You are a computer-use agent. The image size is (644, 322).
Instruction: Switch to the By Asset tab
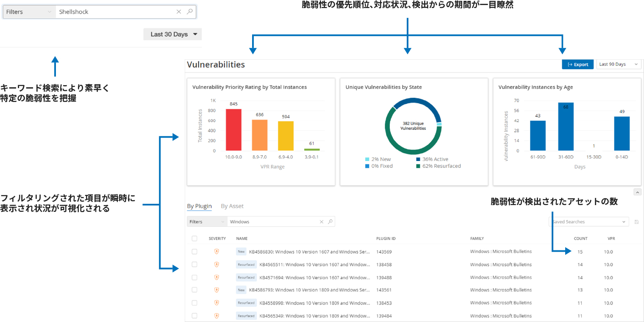pyautogui.click(x=232, y=206)
